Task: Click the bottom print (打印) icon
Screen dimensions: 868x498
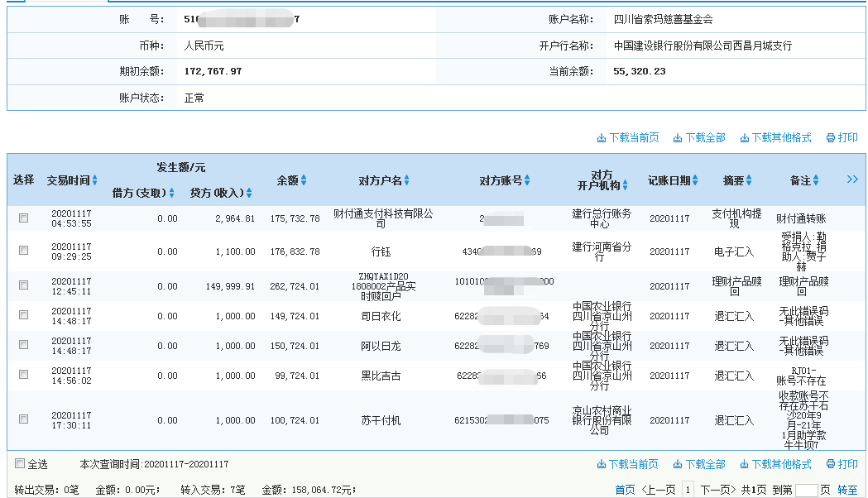Action: pos(842,464)
